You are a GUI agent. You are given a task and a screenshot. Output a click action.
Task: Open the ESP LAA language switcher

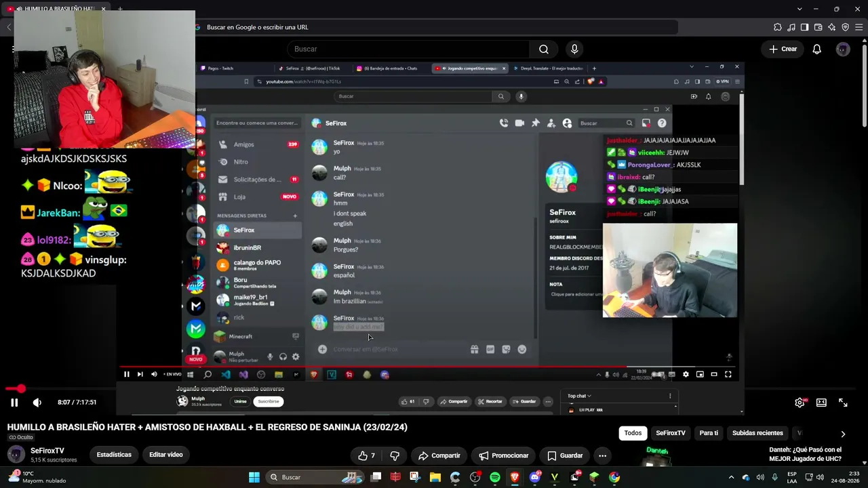[792, 477]
